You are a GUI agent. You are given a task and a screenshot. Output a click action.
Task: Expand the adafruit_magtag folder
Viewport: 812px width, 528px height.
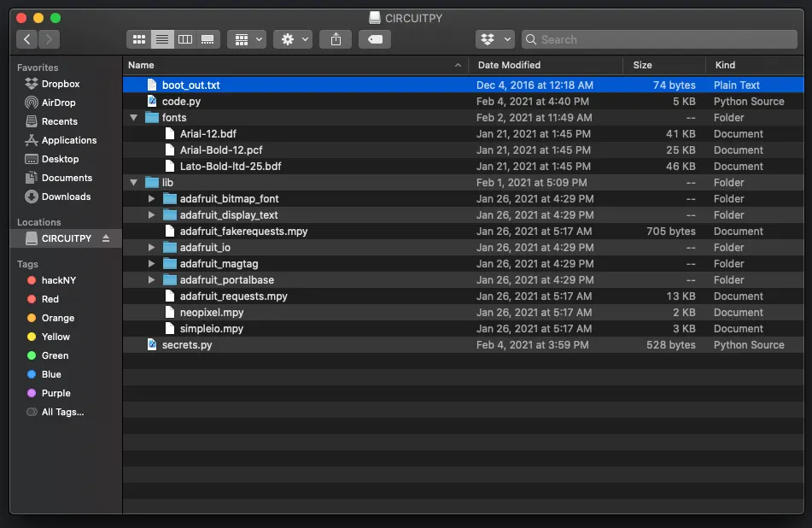pyautogui.click(x=151, y=264)
